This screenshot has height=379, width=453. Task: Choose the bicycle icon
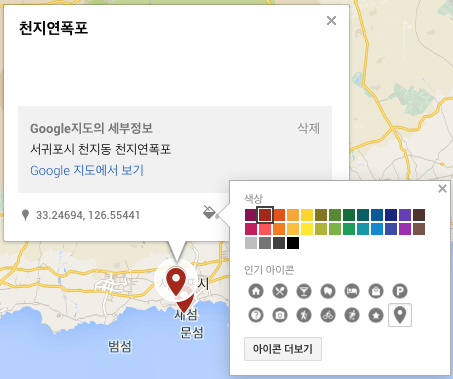pos(328,315)
